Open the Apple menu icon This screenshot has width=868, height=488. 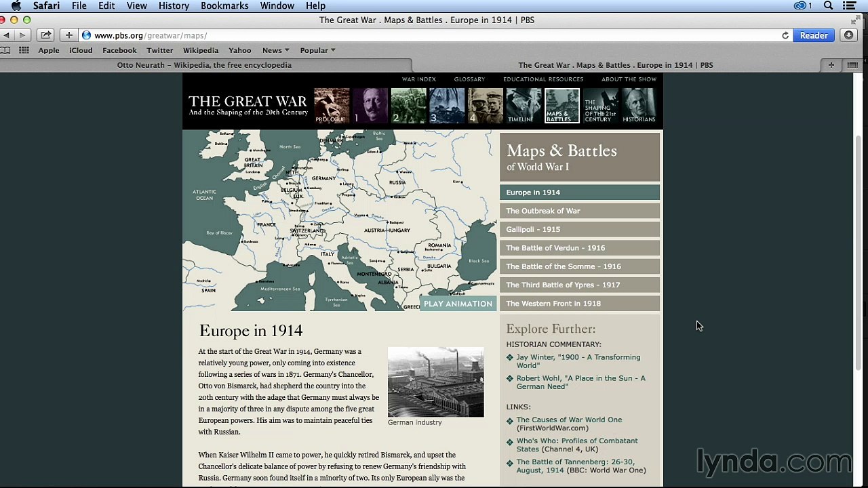16,5
